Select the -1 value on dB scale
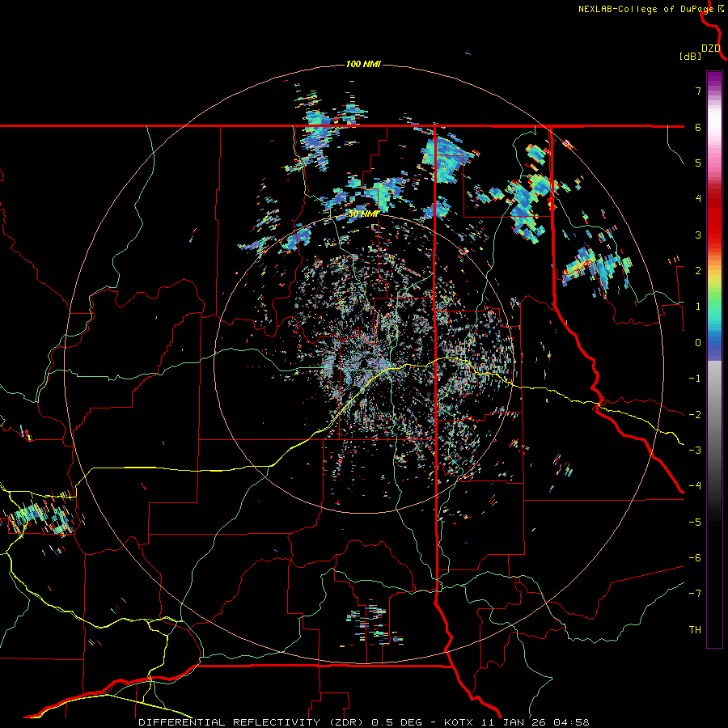The image size is (728, 728). (695, 379)
